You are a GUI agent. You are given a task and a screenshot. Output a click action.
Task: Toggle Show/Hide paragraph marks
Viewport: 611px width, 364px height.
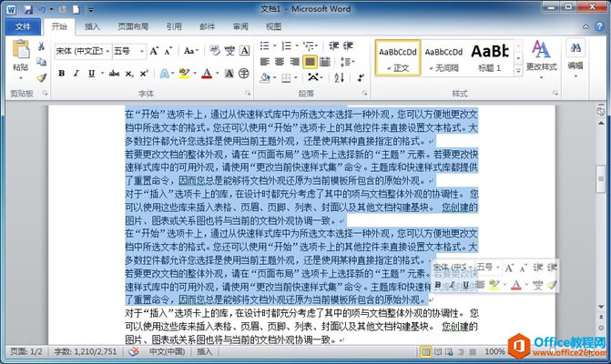click(x=361, y=77)
